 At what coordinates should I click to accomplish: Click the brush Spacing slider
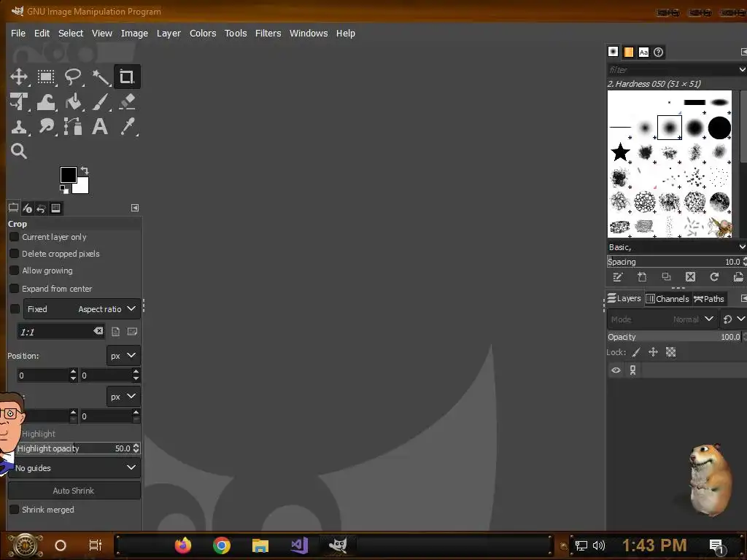click(674, 262)
